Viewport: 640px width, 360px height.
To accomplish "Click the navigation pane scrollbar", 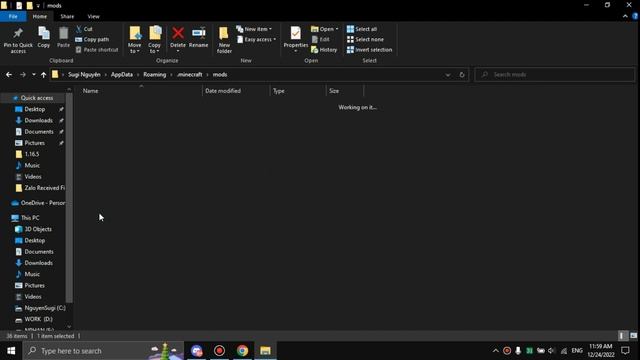I will pyautogui.click(x=69, y=198).
